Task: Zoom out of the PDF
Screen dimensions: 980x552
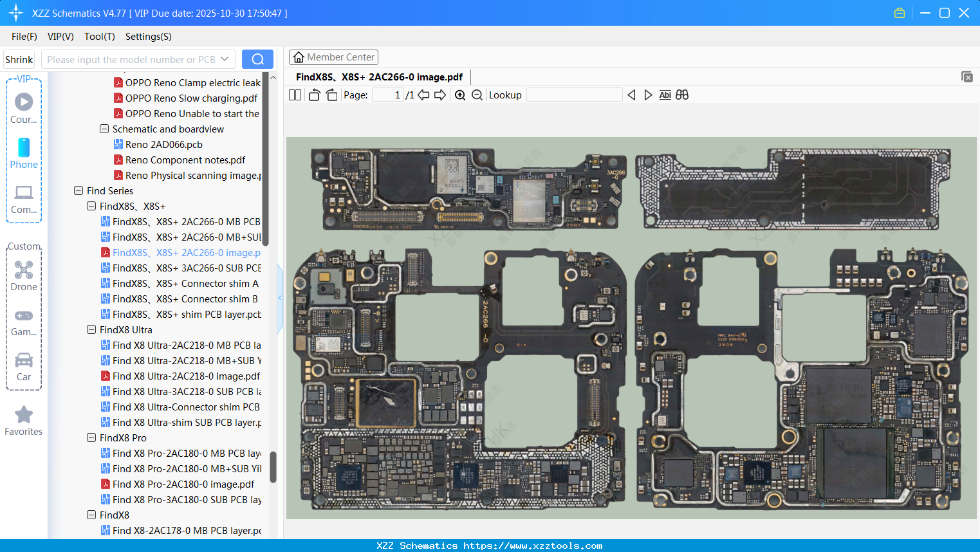Action: (x=477, y=95)
